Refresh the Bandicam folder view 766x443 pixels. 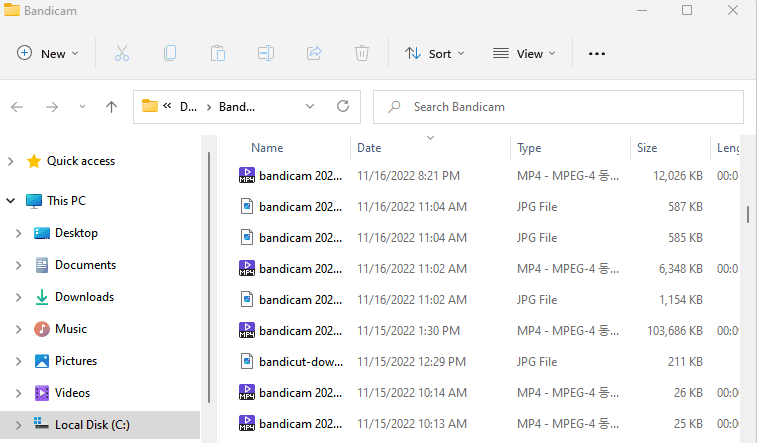pos(343,106)
